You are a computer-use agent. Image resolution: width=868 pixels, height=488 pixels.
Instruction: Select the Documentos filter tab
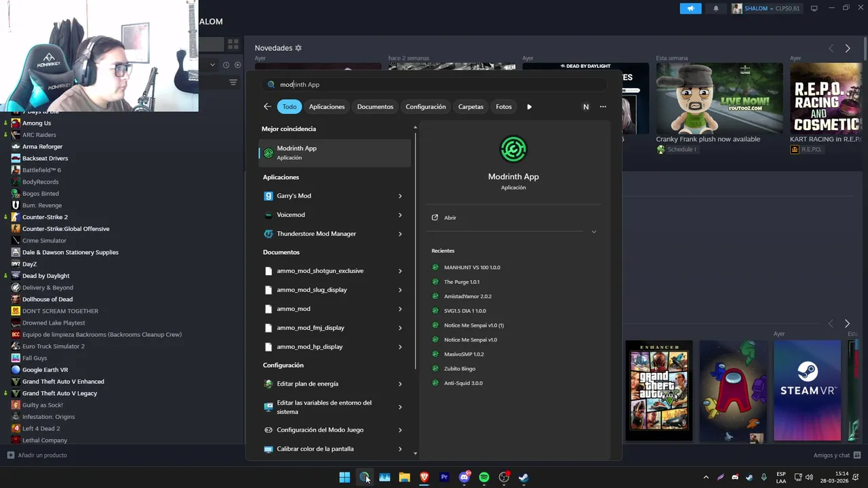tap(375, 106)
